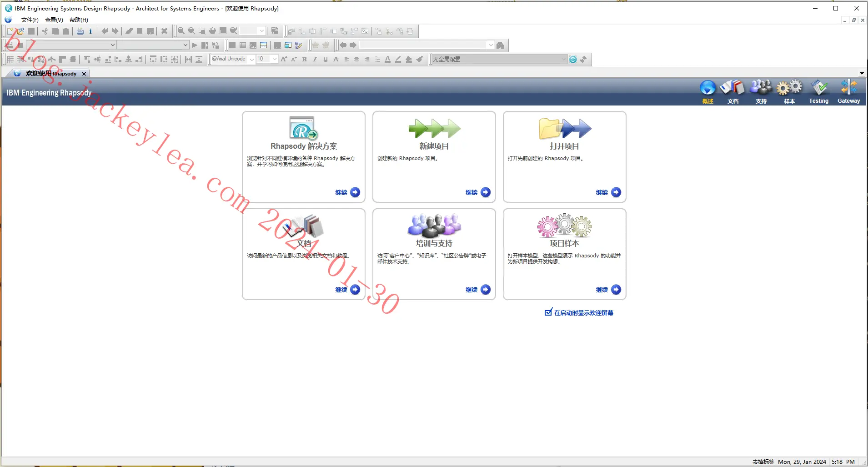Expand the Arial Unicode font dropdown

[x=252, y=59]
